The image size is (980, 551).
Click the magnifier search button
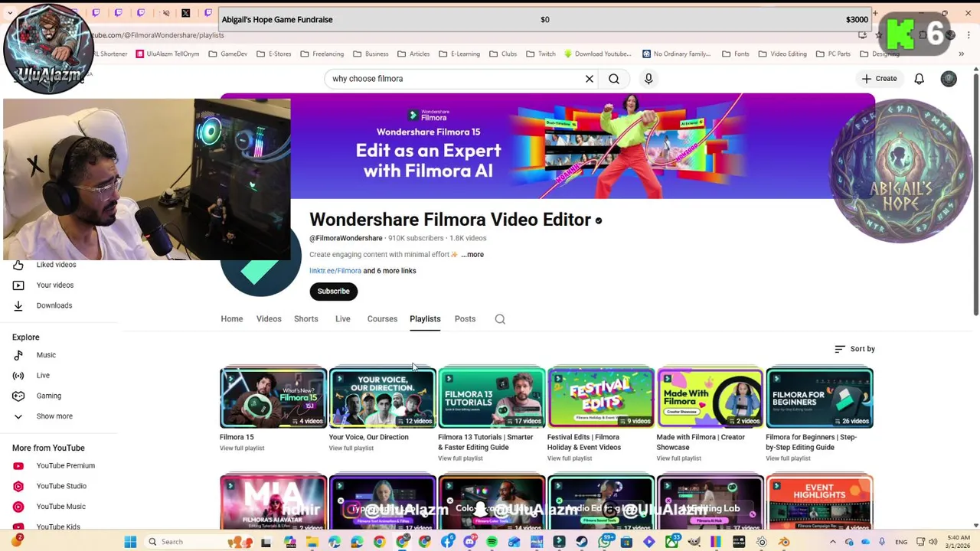tap(614, 79)
